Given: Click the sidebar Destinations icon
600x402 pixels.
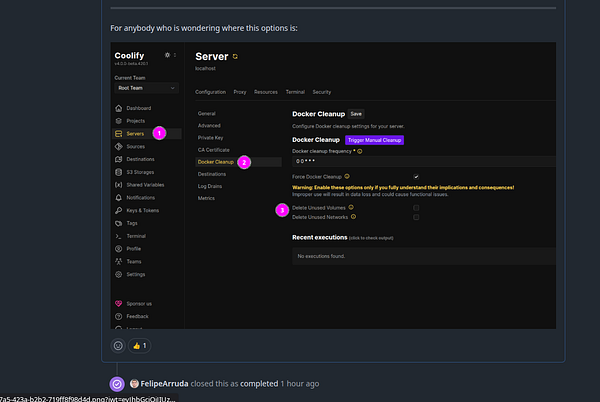Looking at the screenshot, I should point(119,159).
